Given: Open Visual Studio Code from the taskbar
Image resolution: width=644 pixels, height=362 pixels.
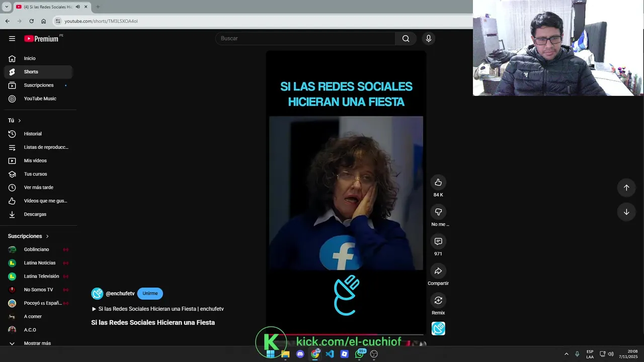Looking at the screenshot, I should (330, 354).
